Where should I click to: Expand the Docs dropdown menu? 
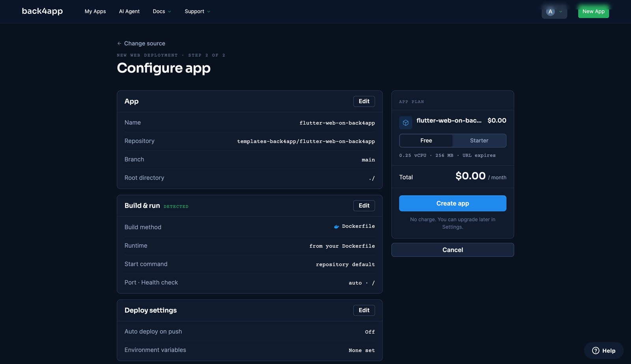click(162, 11)
